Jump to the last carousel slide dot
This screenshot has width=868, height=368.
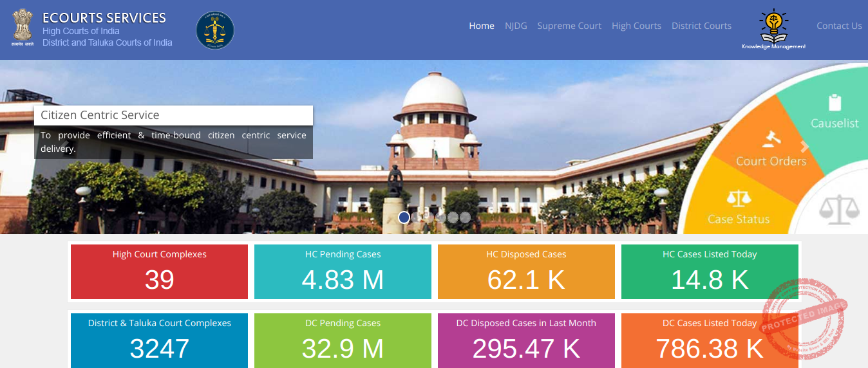click(465, 217)
